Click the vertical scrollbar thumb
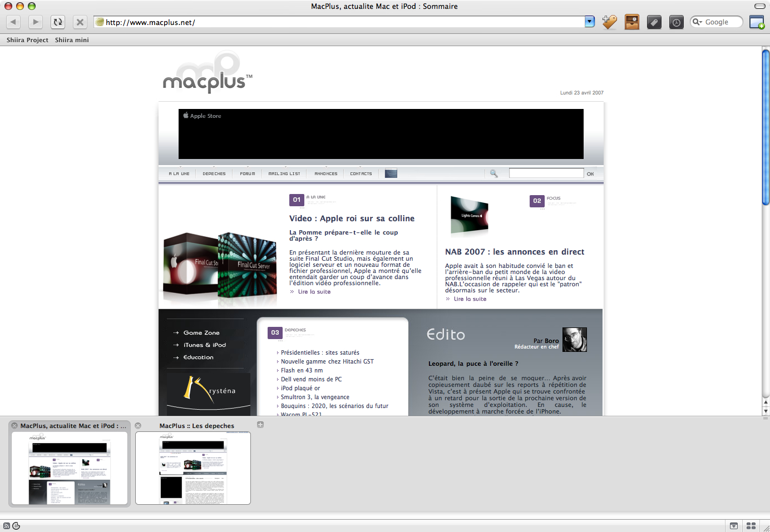770x532 pixels. point(766,127)
